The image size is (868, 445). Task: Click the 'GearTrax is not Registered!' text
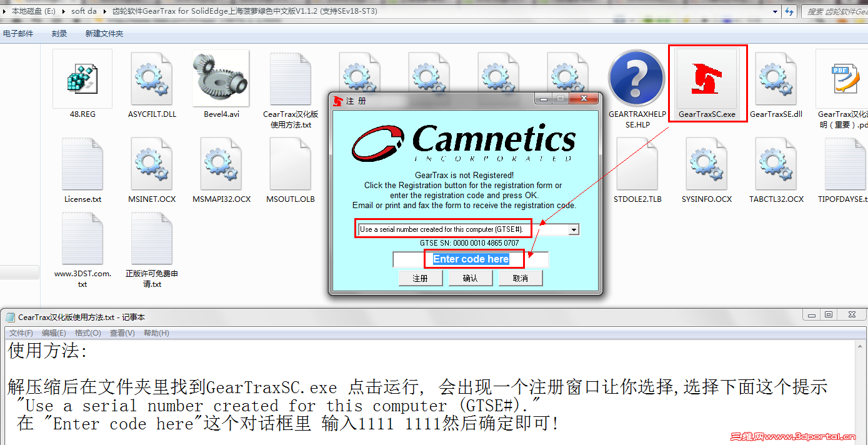click(x=464, y=175)
